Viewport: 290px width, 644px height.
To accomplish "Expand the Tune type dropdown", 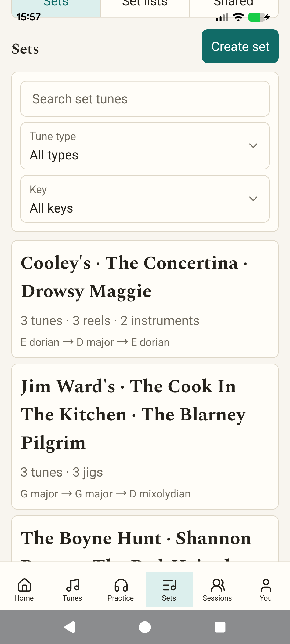I will pos(145,146).
